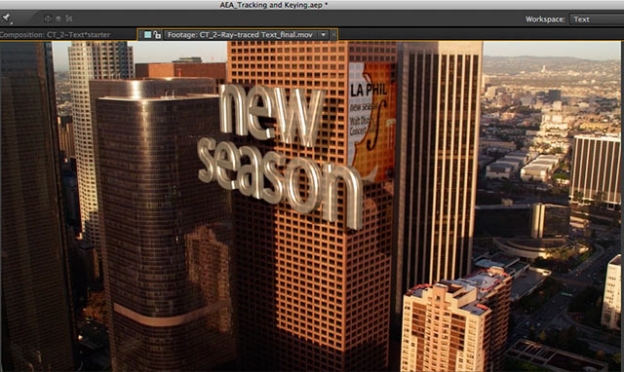Select the Footage CT_2-Ray-traced Text_final.mov tab
Viewport: 624px width, 372px height.
click(240, 35)
